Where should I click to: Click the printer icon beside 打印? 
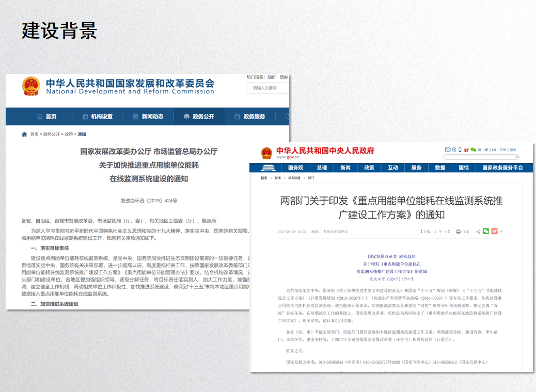[458, 232]
